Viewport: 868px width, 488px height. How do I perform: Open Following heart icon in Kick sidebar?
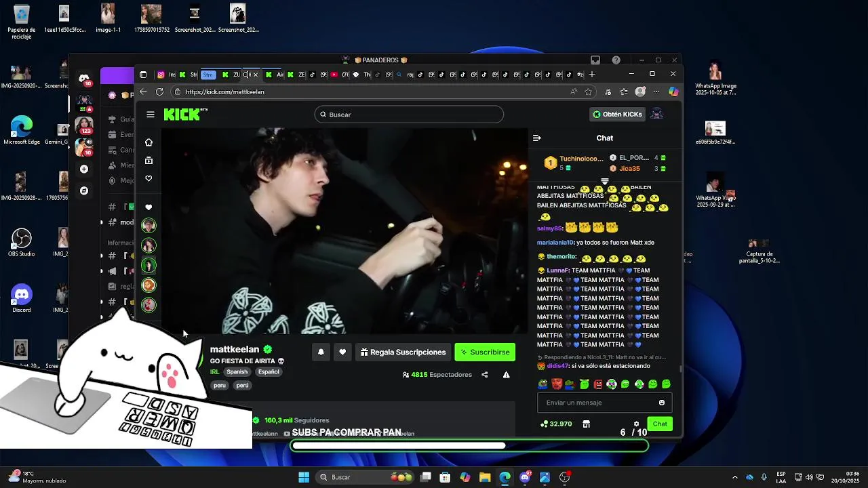point(149,178)
